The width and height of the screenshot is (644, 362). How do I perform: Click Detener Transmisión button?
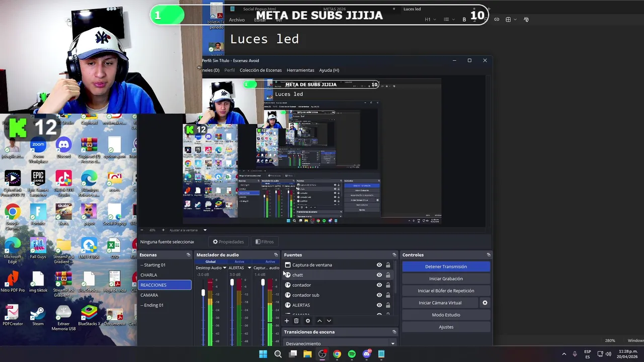click(446, 266)
